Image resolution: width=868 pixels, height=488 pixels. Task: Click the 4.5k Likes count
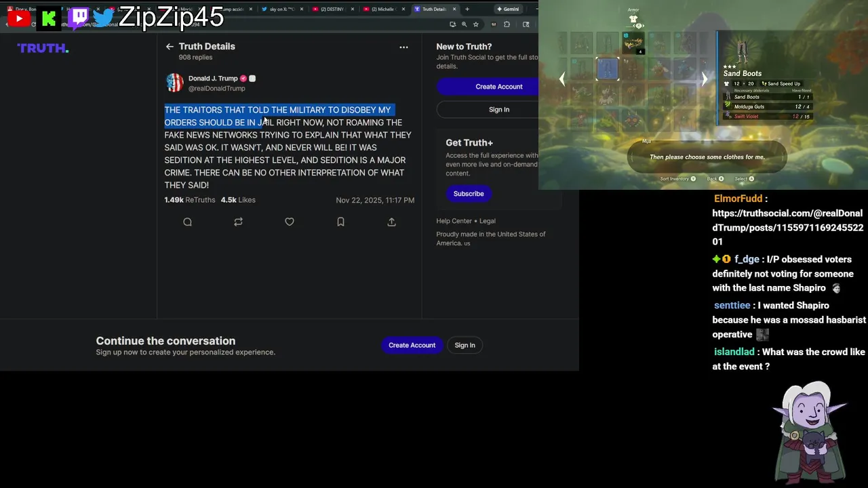[238, 200]
